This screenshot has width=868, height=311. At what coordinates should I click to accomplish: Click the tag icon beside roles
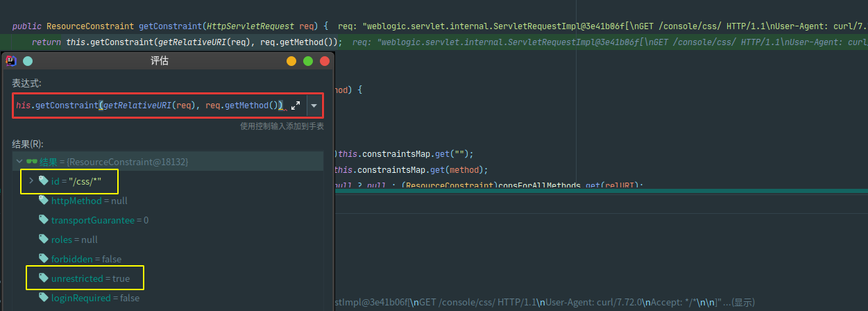(44, 239)
